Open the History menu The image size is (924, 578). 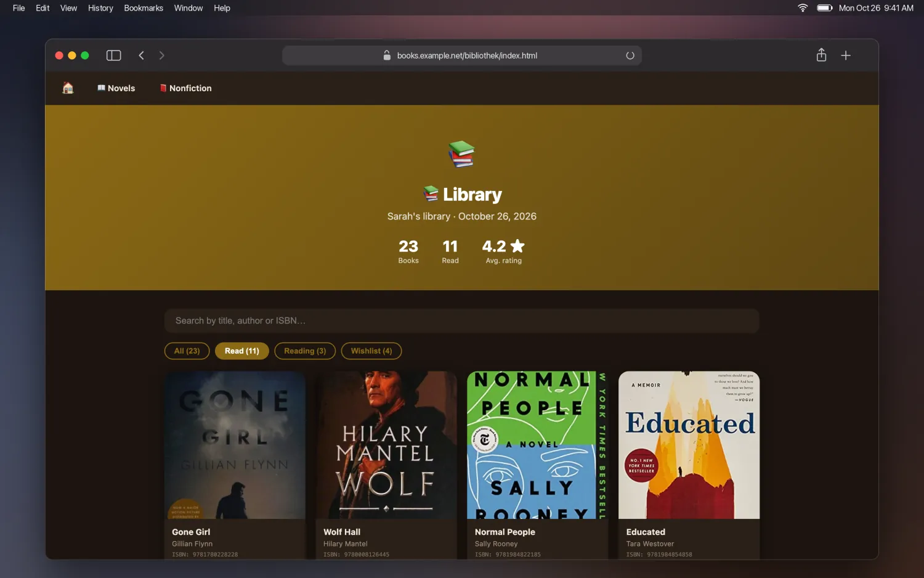pyautogui.click(x=100, y=8)
